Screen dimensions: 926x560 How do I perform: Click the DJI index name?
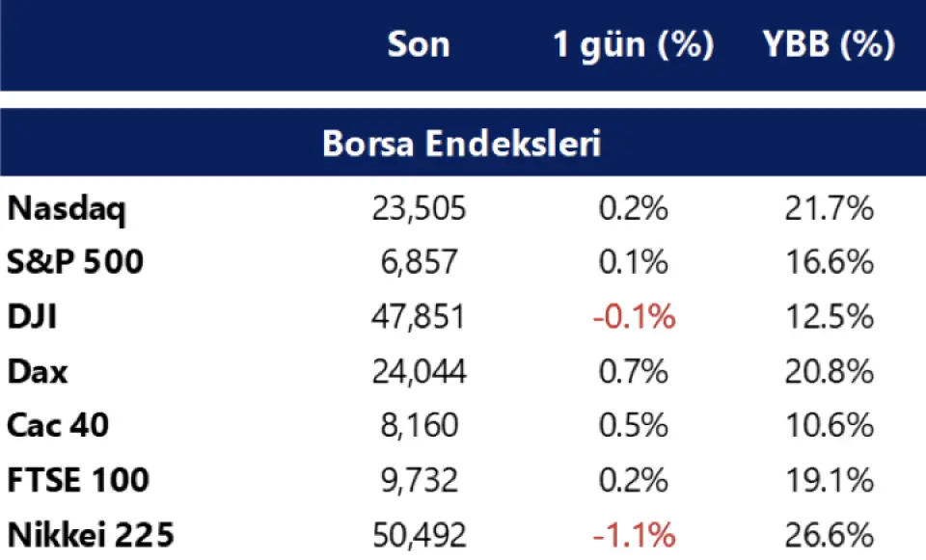[x=32, y=316]
